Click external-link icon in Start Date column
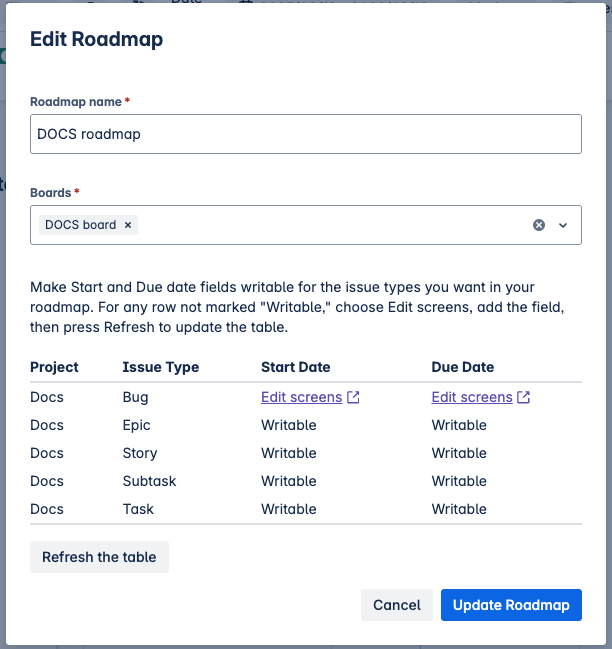Viewport: 612px width, 649px height. [353, 397]
